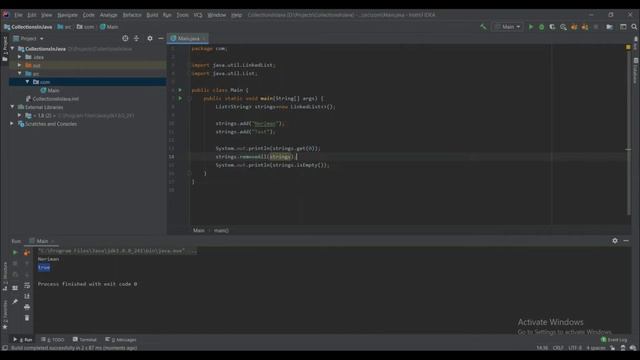Open Project panel settings gear

point(150,38)
